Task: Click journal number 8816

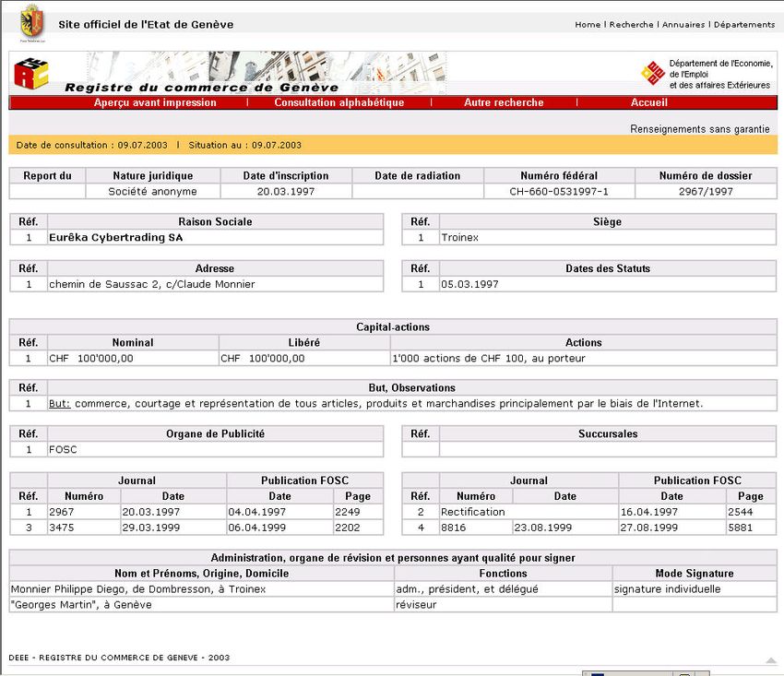Action: click(454, 528)
